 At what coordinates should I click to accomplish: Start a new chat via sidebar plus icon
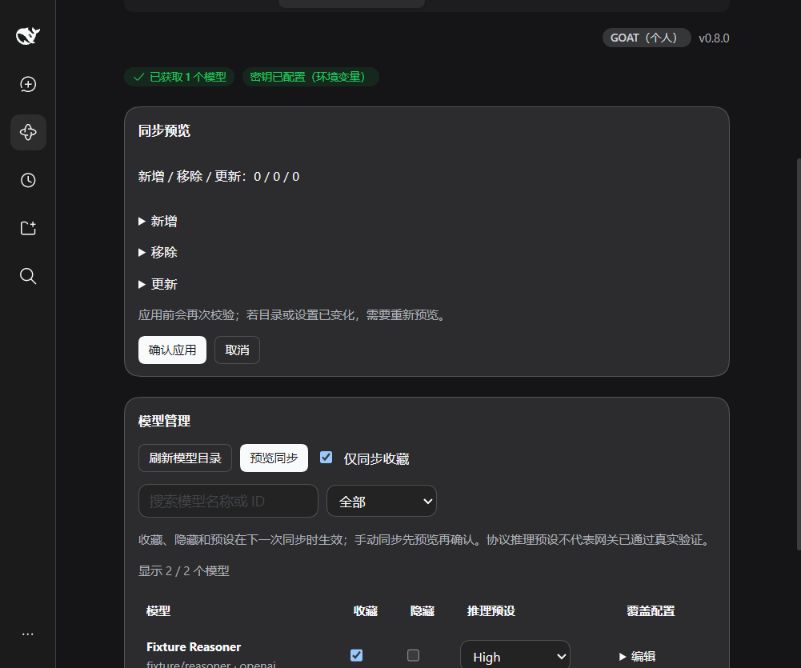point(28,84)
